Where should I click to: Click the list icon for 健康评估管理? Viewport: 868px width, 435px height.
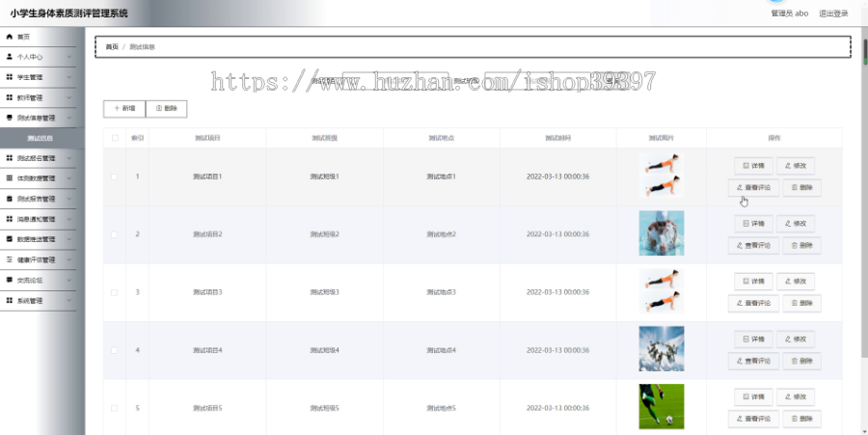(x=9, y=259)
